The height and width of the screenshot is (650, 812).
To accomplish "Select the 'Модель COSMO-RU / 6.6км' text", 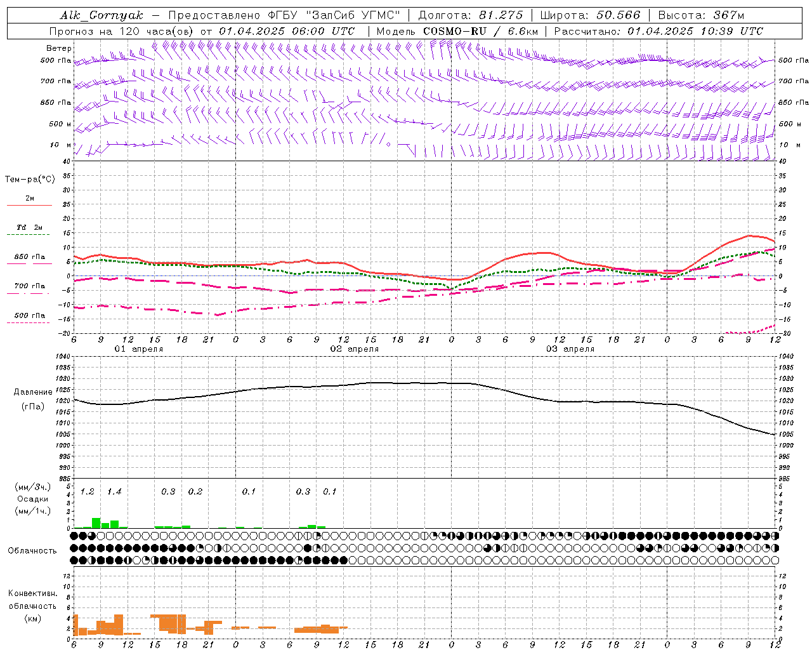I will pyautogui.click(x=457, y=31).
